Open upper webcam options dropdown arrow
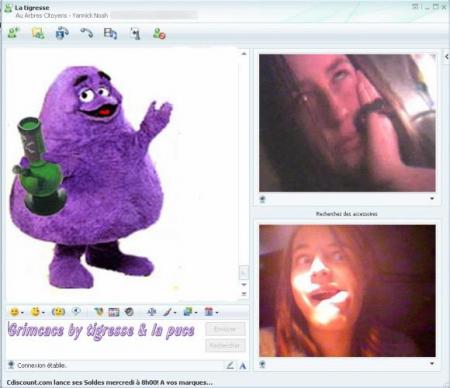The width and height of the screenshot is (450, 388). pos(432,198)
